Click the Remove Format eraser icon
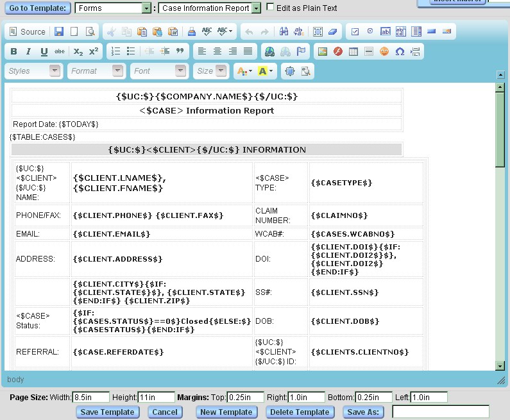This screenshot has width=510, height=420. tap(333, 31)
